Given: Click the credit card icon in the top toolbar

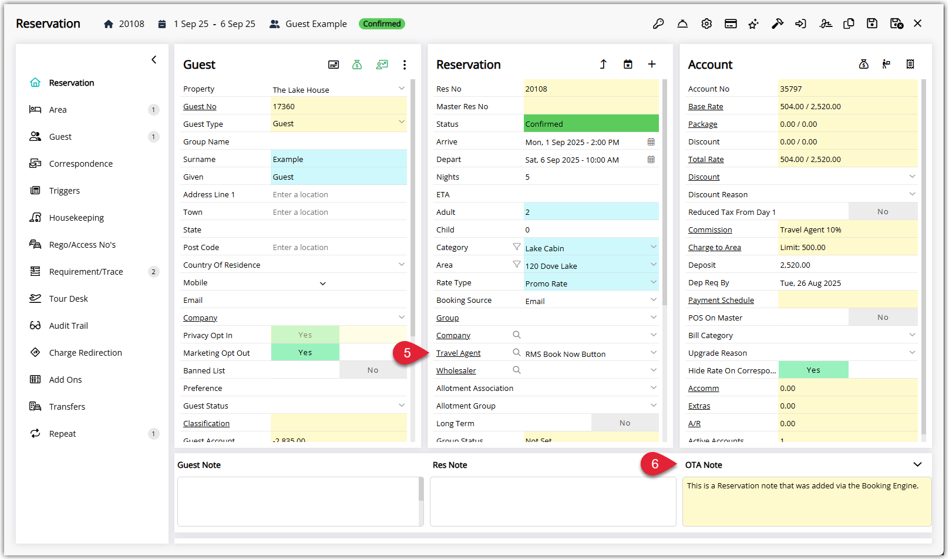Looking at the screenshot, I should (731, 24).
